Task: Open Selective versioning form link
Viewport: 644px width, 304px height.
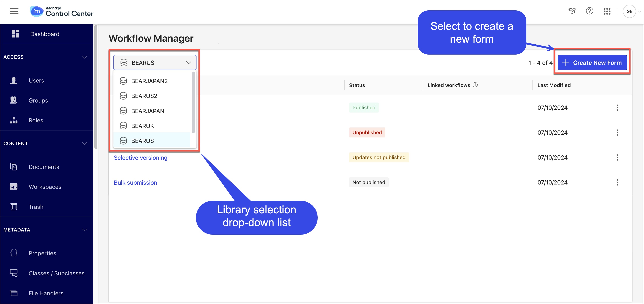Action: tap(140, 157)
